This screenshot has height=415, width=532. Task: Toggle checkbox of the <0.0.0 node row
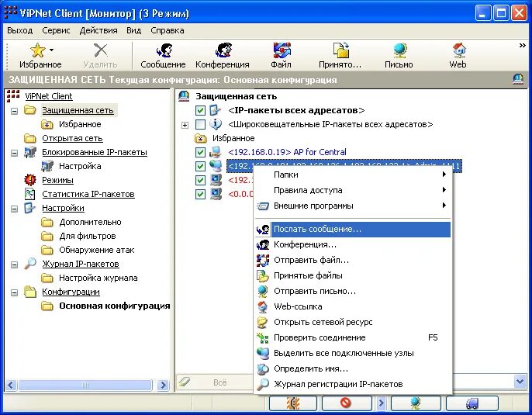click(x=200, y=194)
